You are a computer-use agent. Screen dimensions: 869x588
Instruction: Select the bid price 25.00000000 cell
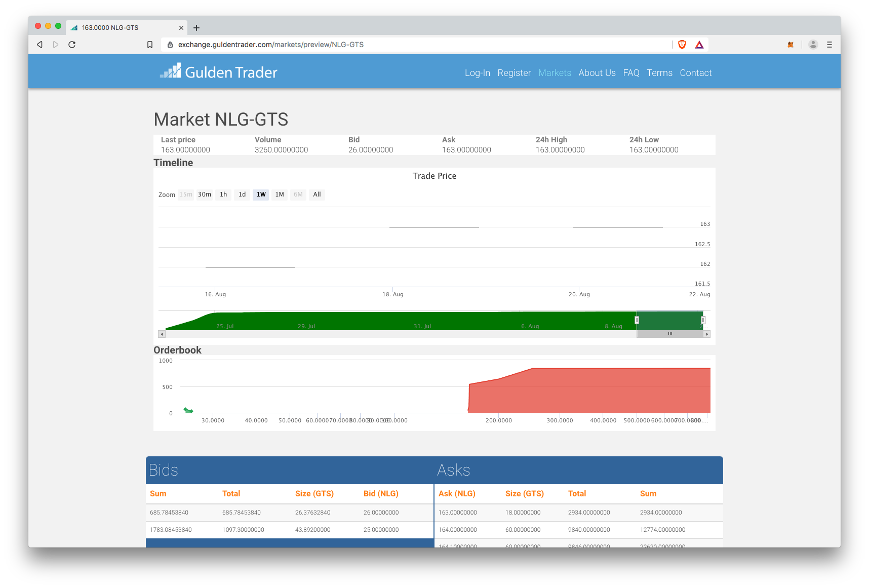pyautogui.click(x=381, y=530)
